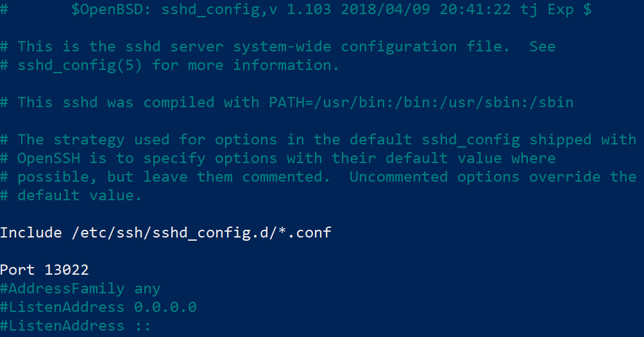
Task: Click the #ListenAddress 0.0.0.0 line
Action: point(98,307)
